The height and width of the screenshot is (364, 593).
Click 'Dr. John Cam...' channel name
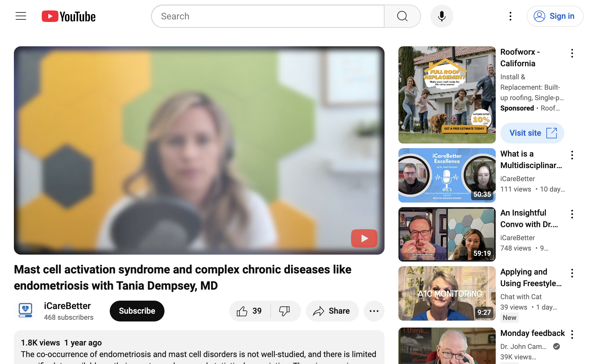pyautogui.click(x=524, y=347)
